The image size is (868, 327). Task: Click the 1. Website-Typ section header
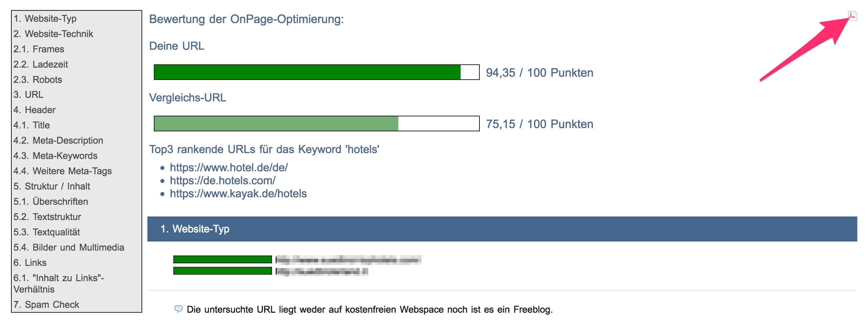tap(502, 229)
